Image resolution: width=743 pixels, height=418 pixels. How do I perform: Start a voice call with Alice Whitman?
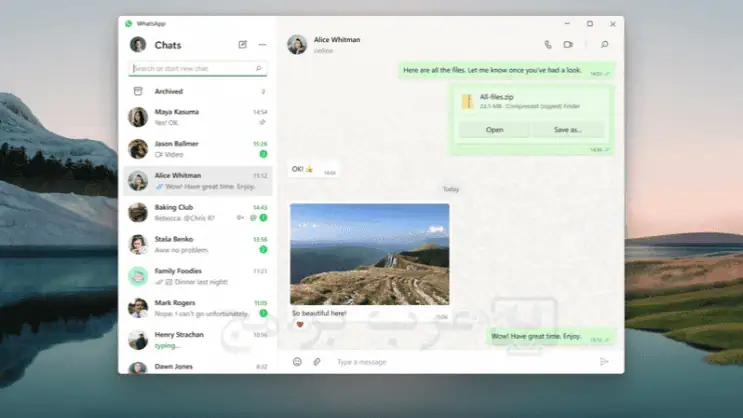click(548, 45)
